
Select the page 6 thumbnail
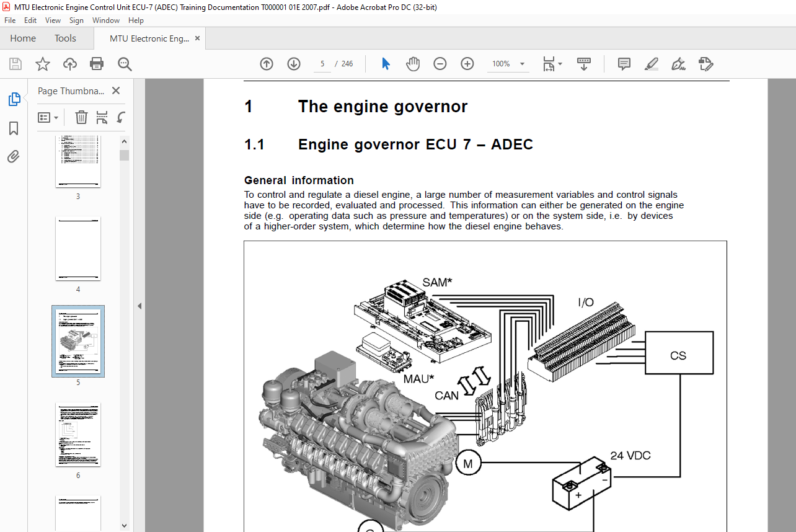[x=78, y=434]
